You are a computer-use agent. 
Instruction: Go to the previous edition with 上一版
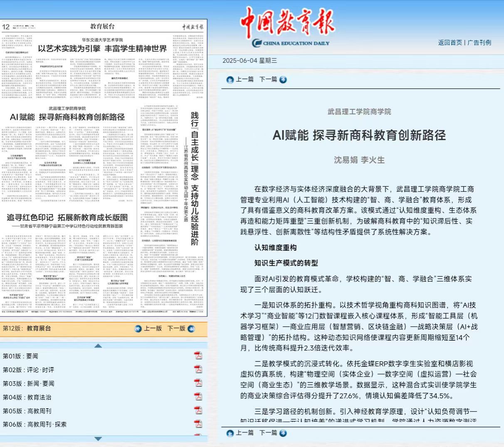point(153,328)
